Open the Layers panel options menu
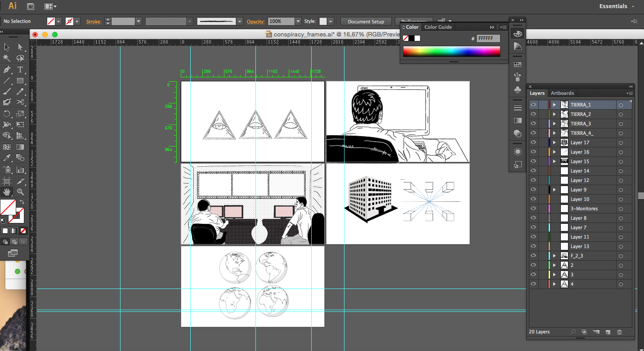This screenshot has height=351, width=644. point(630,93)
